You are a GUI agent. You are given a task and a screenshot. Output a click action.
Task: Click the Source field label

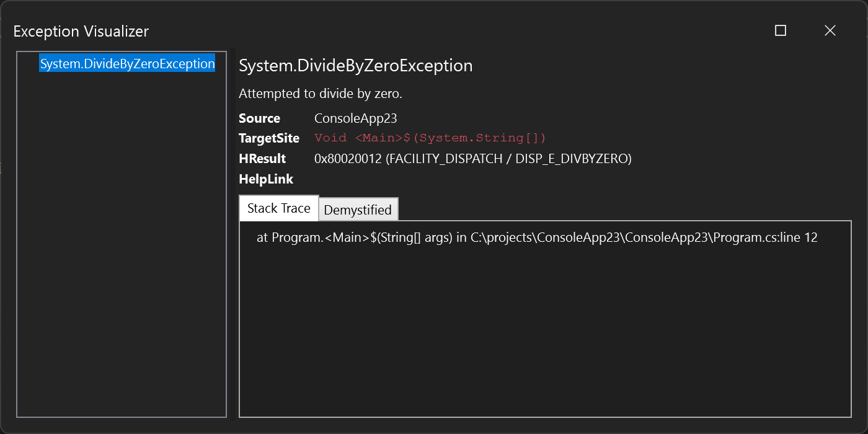(x=259, y=118)
